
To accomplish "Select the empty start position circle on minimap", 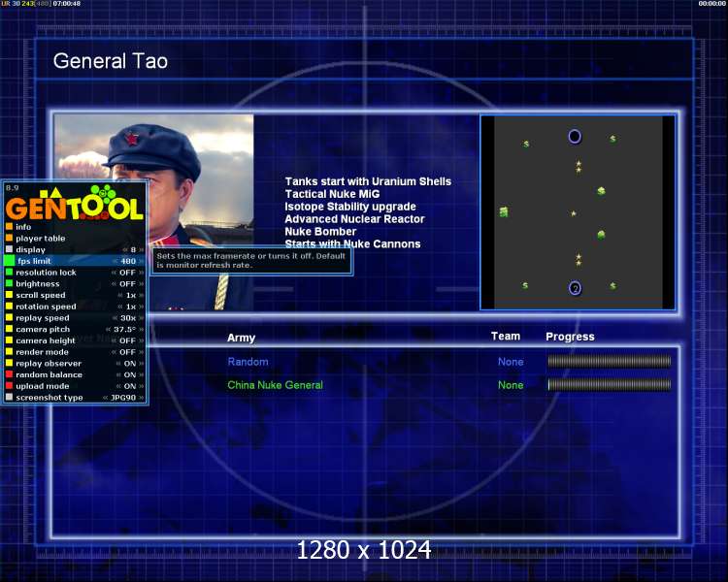I will (575, 137).
